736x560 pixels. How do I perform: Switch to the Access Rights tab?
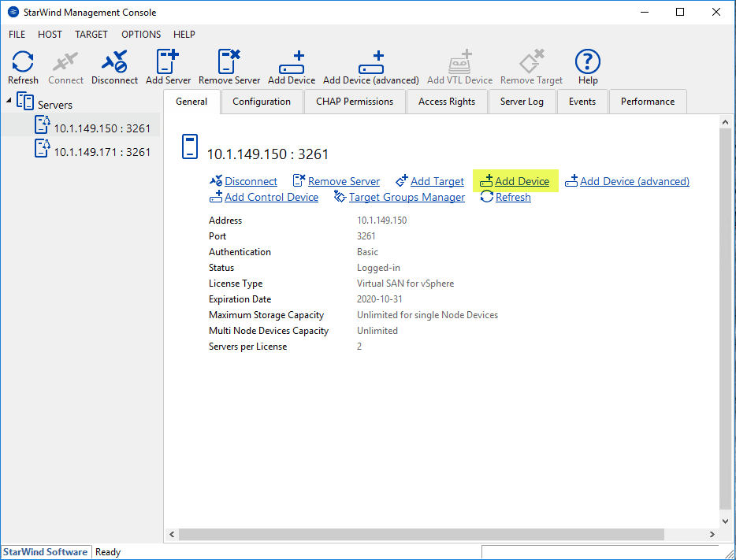[x=446, y=102]
